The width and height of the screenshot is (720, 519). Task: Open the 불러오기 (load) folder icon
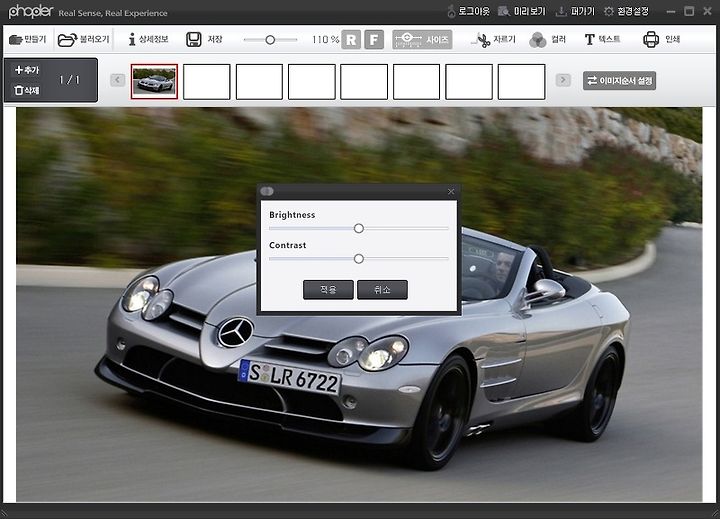(67, 40)
